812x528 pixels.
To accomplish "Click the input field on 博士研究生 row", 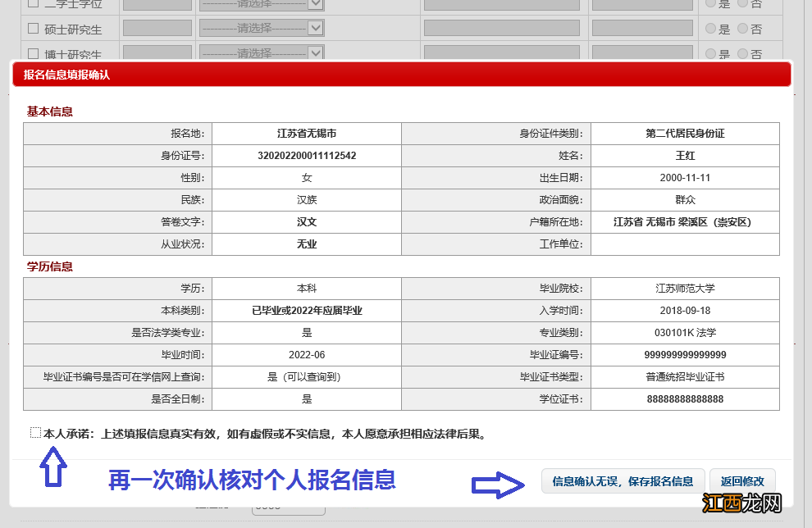I will coord(156,52).
